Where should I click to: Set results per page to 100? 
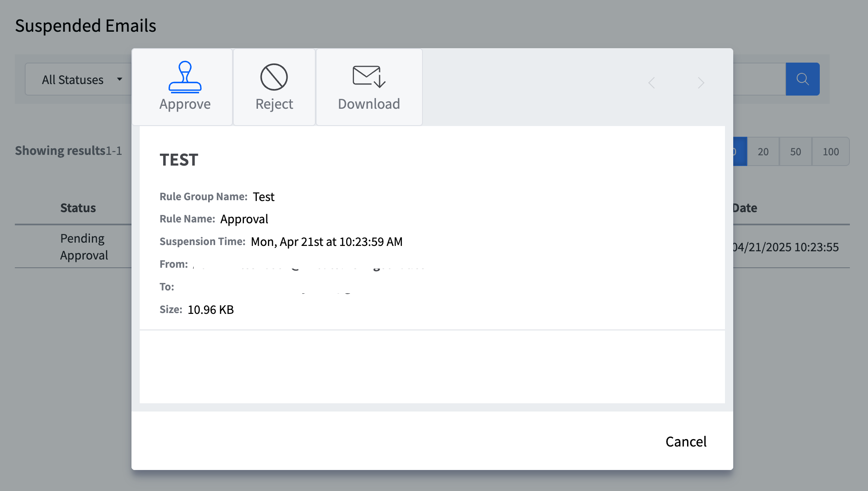830,152
